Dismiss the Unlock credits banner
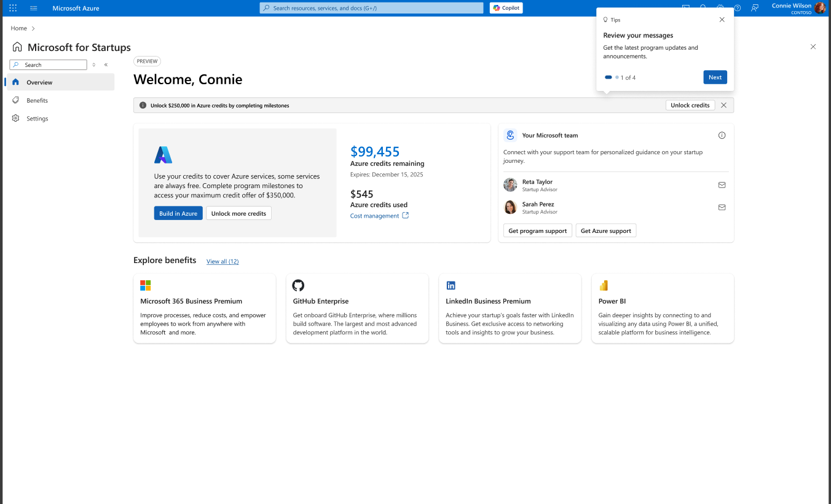831x504 pixels. click(x=723, y=105)
